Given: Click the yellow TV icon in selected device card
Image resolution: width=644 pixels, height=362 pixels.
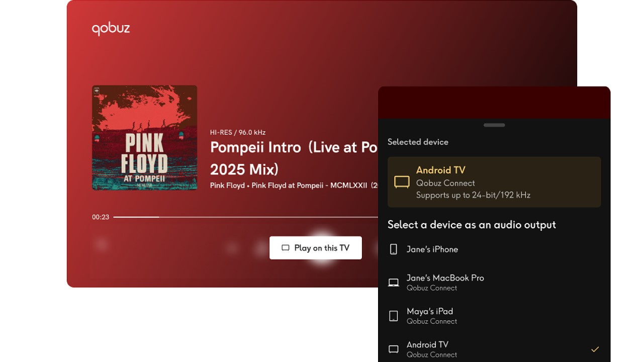Looking at the screenshot, I should [x=402, y=182].
